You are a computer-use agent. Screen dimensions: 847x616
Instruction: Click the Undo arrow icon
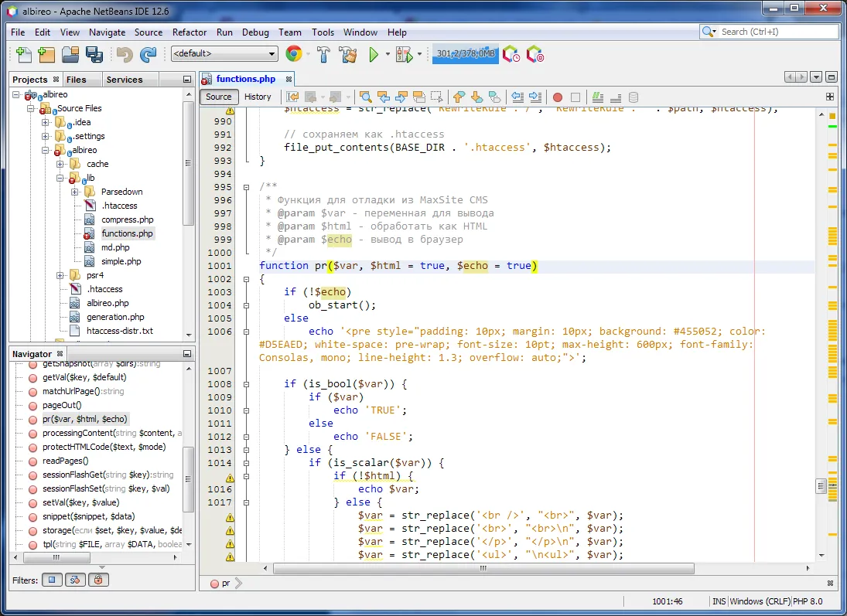pos(124,54)
